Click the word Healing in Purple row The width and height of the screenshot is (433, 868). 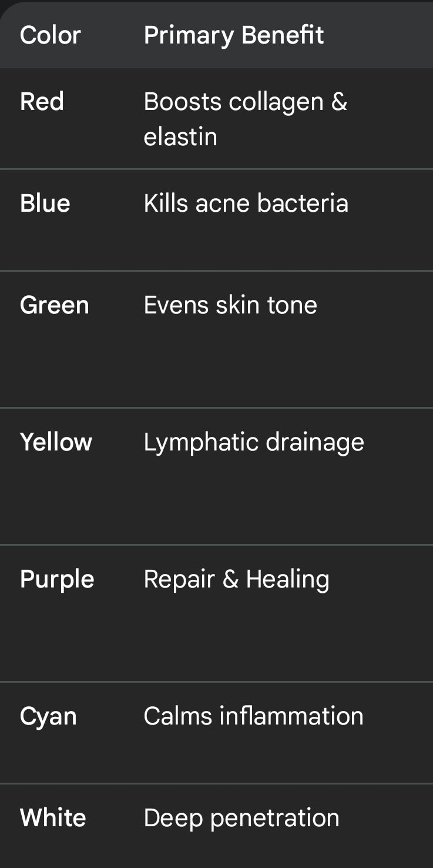tap(287, 580)
